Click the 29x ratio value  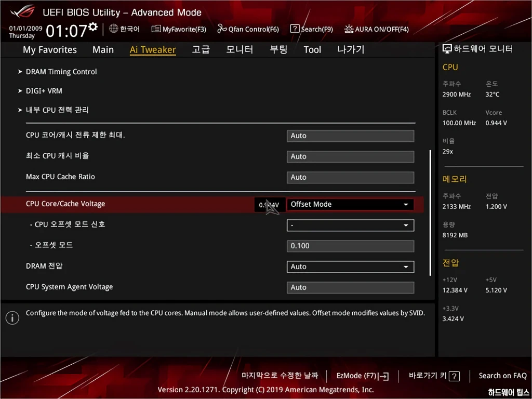447,152
